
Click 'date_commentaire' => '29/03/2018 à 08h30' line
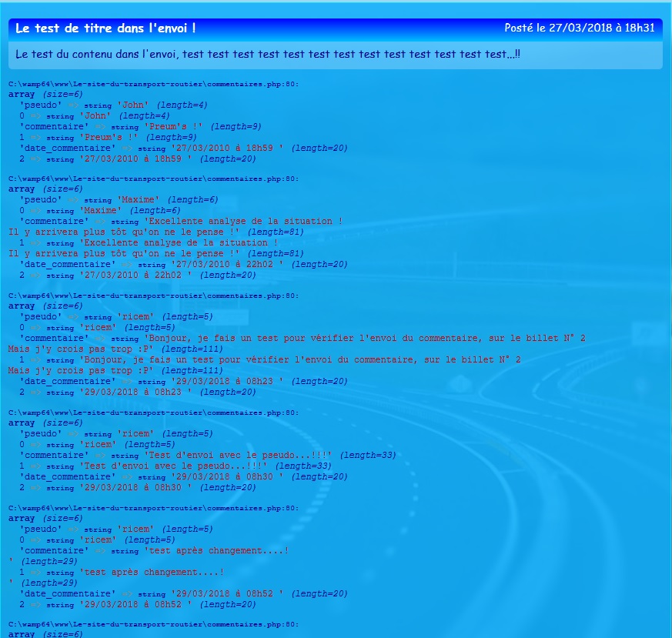coord(183,476)
